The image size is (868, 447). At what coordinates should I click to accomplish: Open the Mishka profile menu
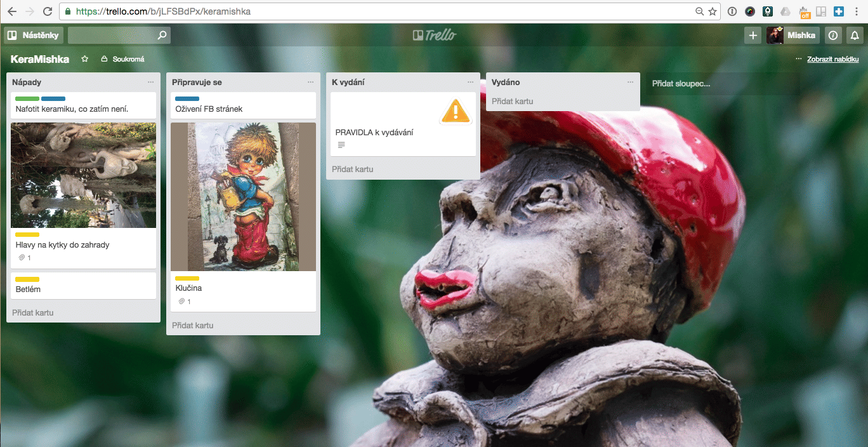(x=792, y=36)
